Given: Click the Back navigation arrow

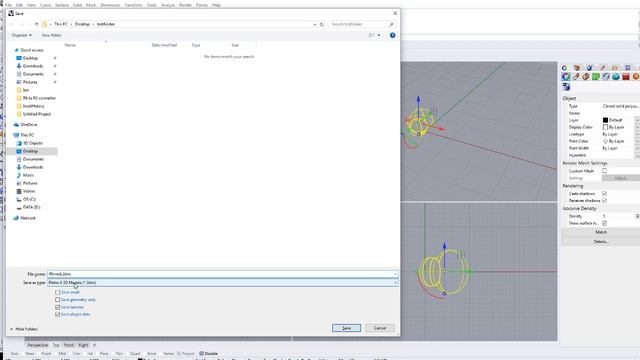Looking at the screenshot, I should tap(11, 24).
